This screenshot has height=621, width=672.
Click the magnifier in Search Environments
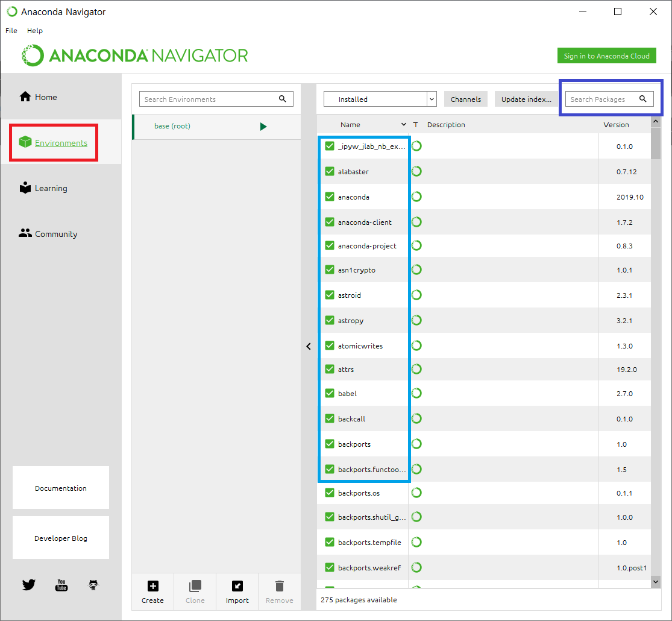[283, 99]
